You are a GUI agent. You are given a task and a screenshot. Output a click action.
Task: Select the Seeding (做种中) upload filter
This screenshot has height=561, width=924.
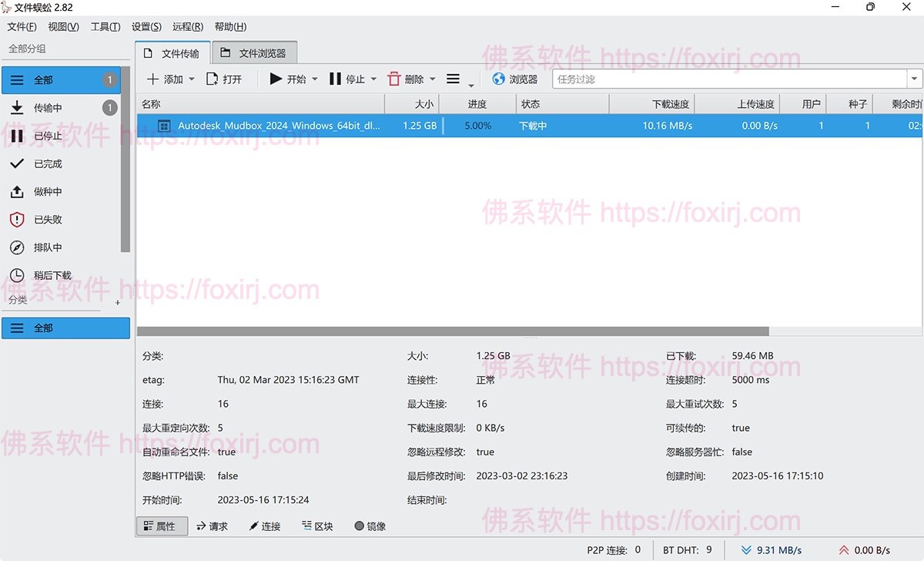coord(17,192)
